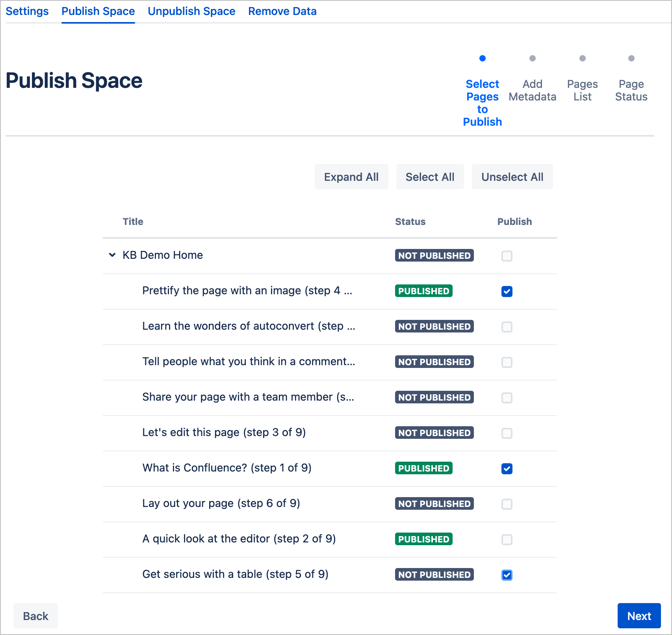Go Back to the previous screen
Image resolution: width=672 pixels, height=635 pixels.
pyautogui.click(x=35, y=616)
